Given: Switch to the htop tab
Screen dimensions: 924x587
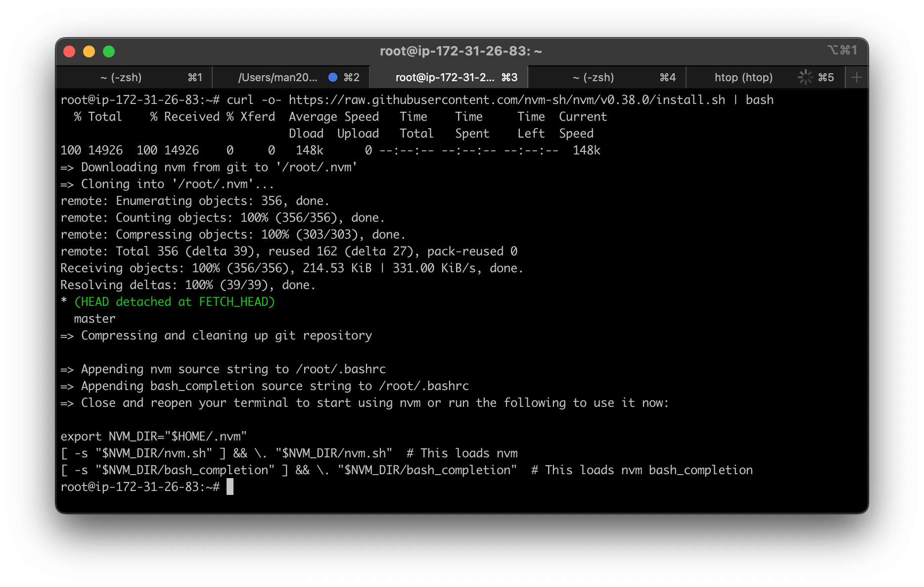Looking at the screenshot, I should pyautogui.click(x=743, y=77).
